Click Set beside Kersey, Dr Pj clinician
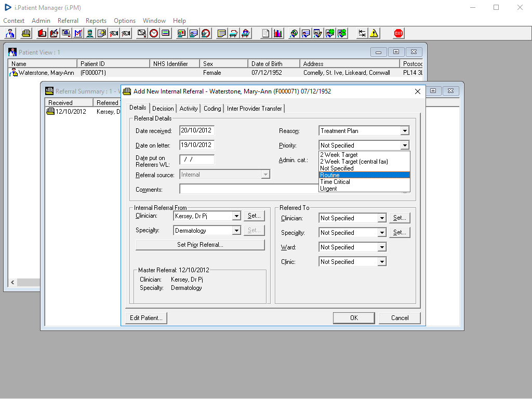532x399 pixels. (254, 216)
